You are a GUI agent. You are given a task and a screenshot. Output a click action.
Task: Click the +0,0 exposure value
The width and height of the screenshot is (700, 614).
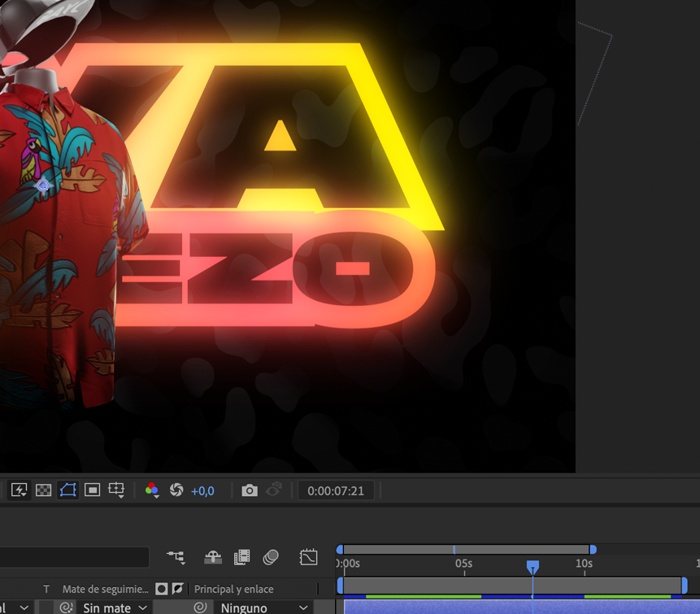202,491
